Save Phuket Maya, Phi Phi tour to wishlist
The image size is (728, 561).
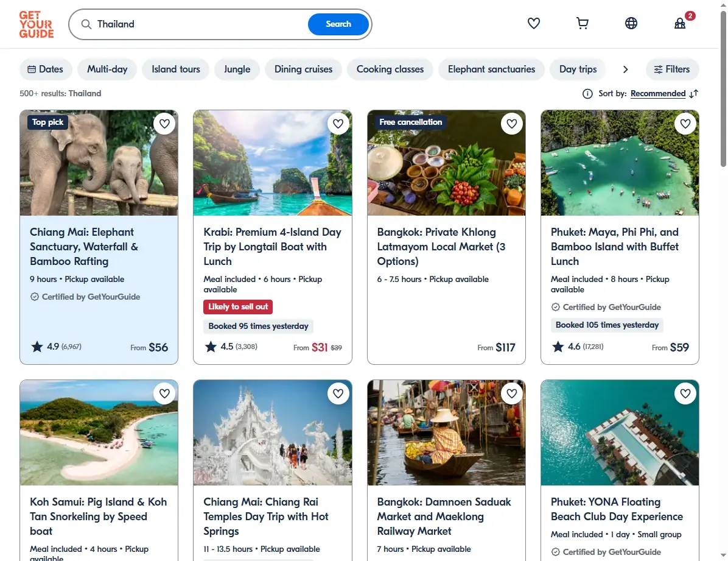click(x=685, y=124)
